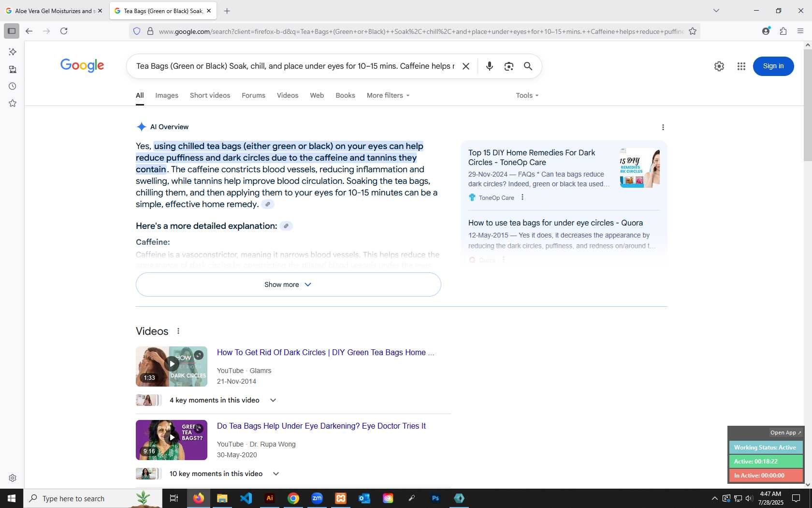Open Google quick settings gear

[x=719, y=66]
